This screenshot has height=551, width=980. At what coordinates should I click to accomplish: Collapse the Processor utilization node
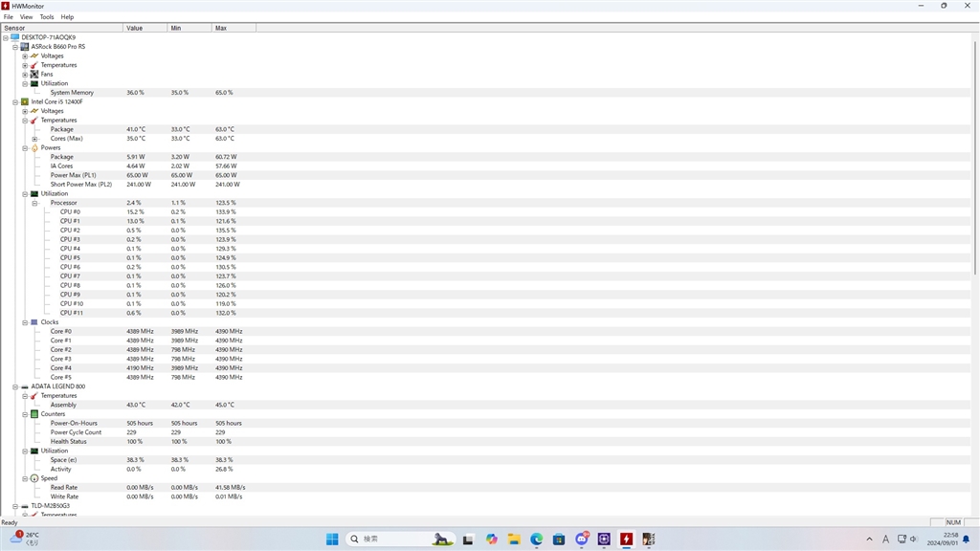35,203
